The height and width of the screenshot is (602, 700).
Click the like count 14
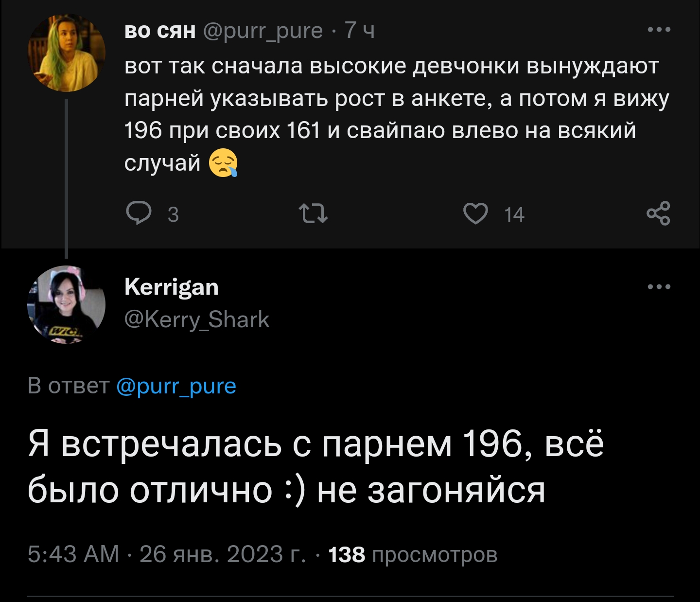(x=514, y=214)
